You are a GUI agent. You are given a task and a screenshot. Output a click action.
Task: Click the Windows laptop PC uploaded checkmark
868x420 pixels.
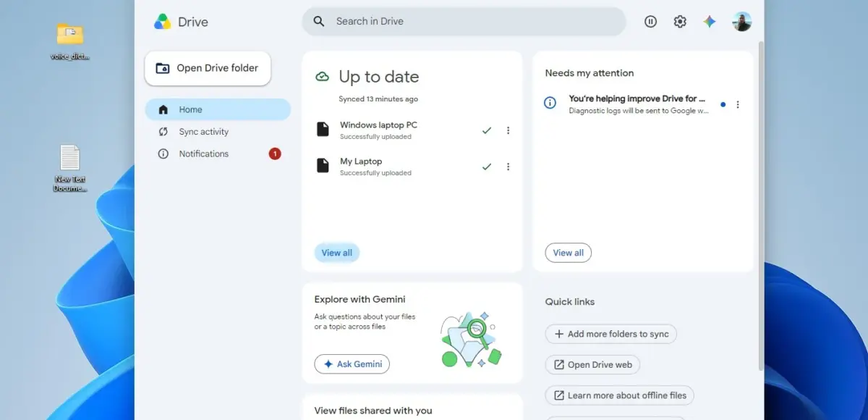click(x=487, y=130)
